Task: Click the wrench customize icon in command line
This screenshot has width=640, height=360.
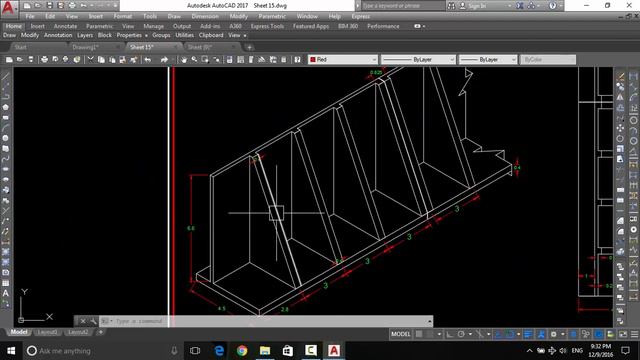Action: (93, 321)
